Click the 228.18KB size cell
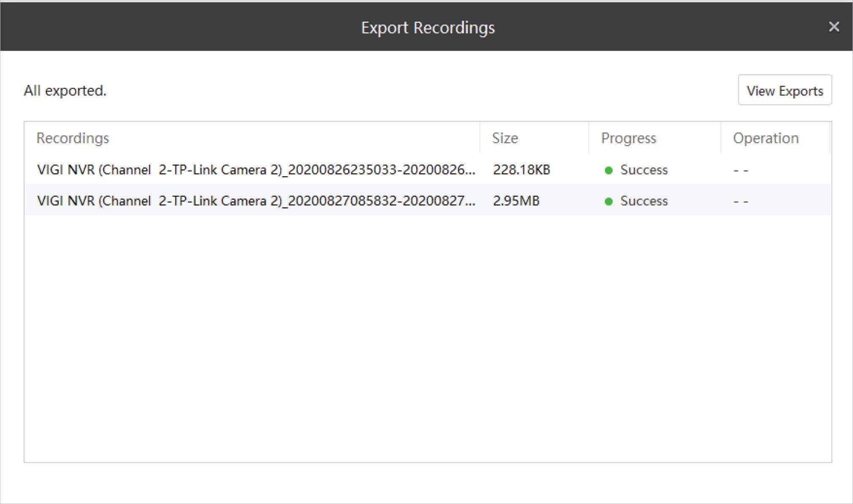853x504 pixels. coord(521,170)
